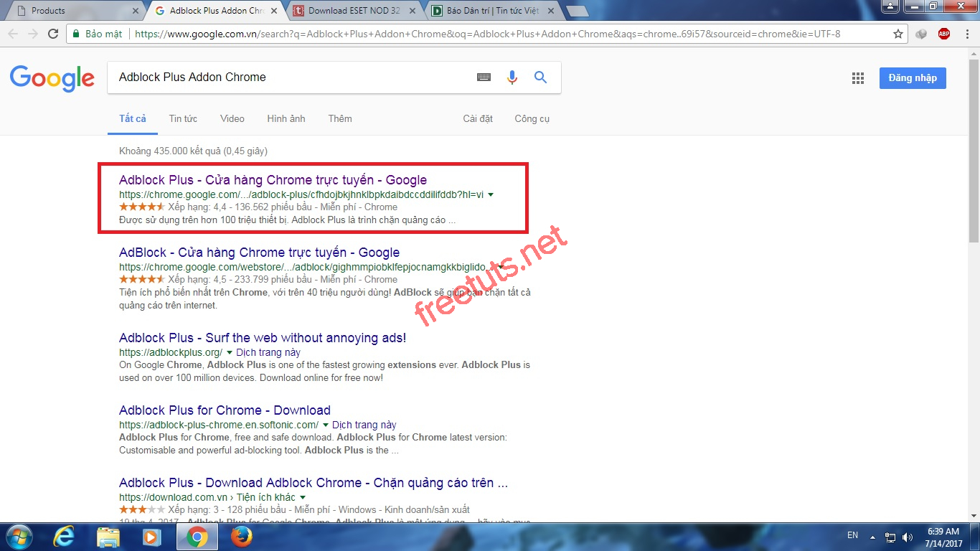Image resolution: width=980 pixels, height=551 pixels.
Task: Open Windows Explorer from the taskbar
Action: [108, 537]
